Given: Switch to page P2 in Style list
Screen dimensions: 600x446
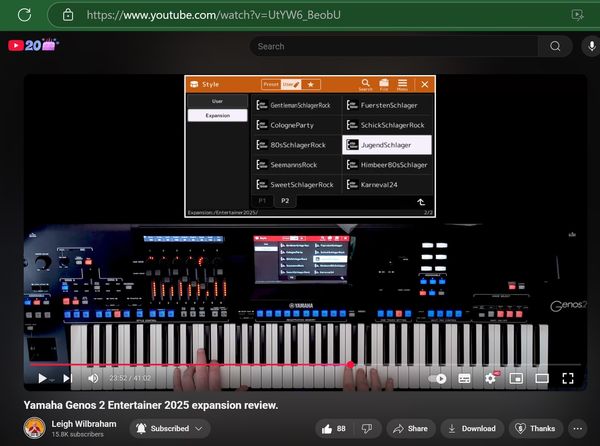Looking at the screenshot, I should pyautogui.click(x=285, y=201).
